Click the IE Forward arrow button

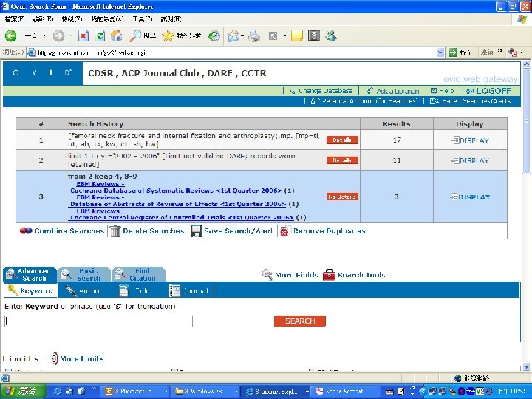tap(58, 35)
